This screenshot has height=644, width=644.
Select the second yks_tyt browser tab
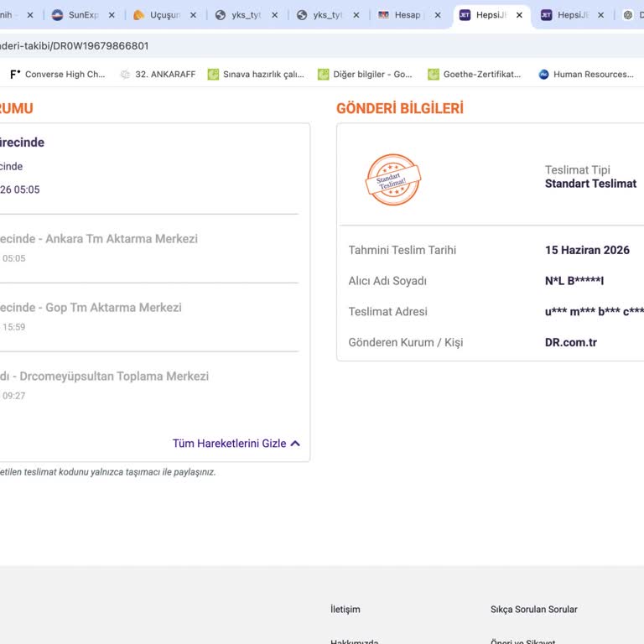pyautogui.click(x=327, y=15)
